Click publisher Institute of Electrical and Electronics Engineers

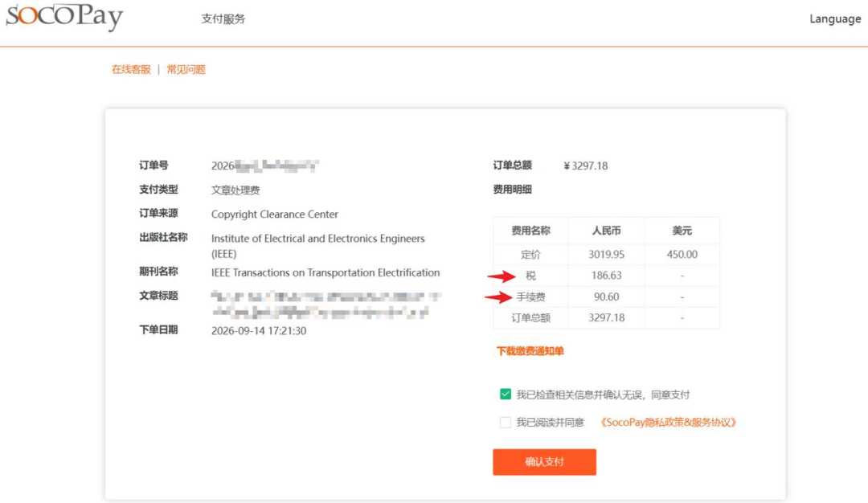pos(317,246)
